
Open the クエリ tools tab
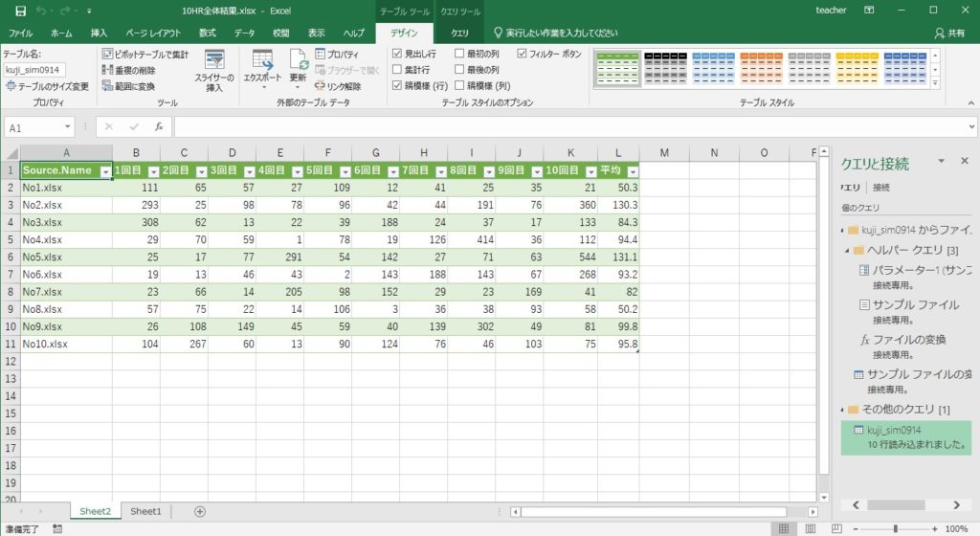click(x=460, y=33)
